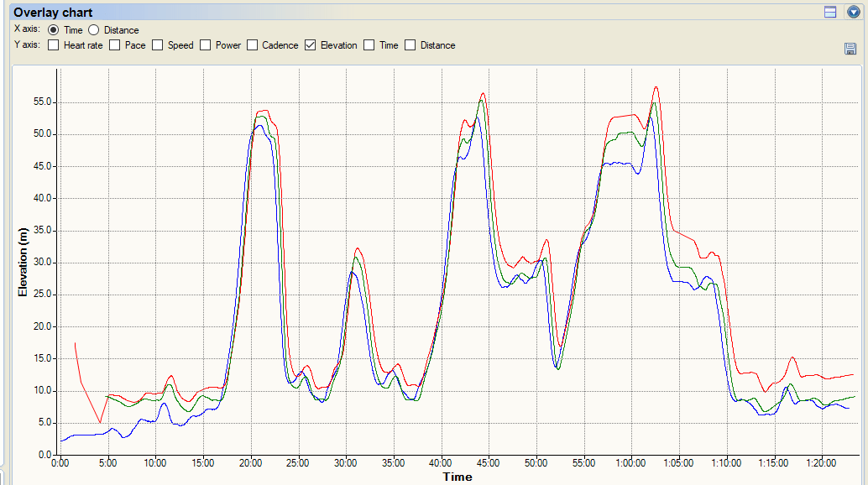Click the Elevation (m) Y axis label
This screenshot has width=868, height=485.
coord(23,262)
